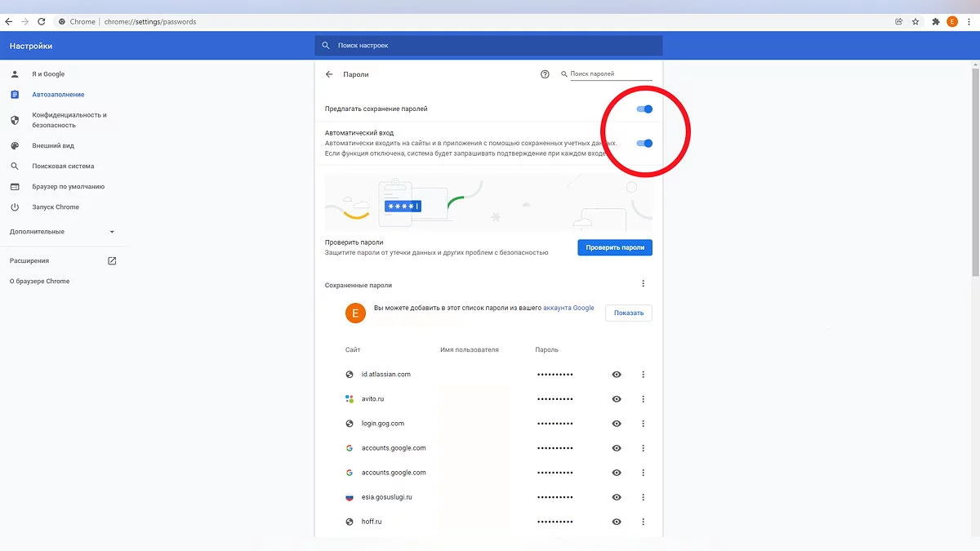Reveal the esia.gosuslugi.ru password
Viewport: 980px width, 551px height.
[x=617, y=497]
